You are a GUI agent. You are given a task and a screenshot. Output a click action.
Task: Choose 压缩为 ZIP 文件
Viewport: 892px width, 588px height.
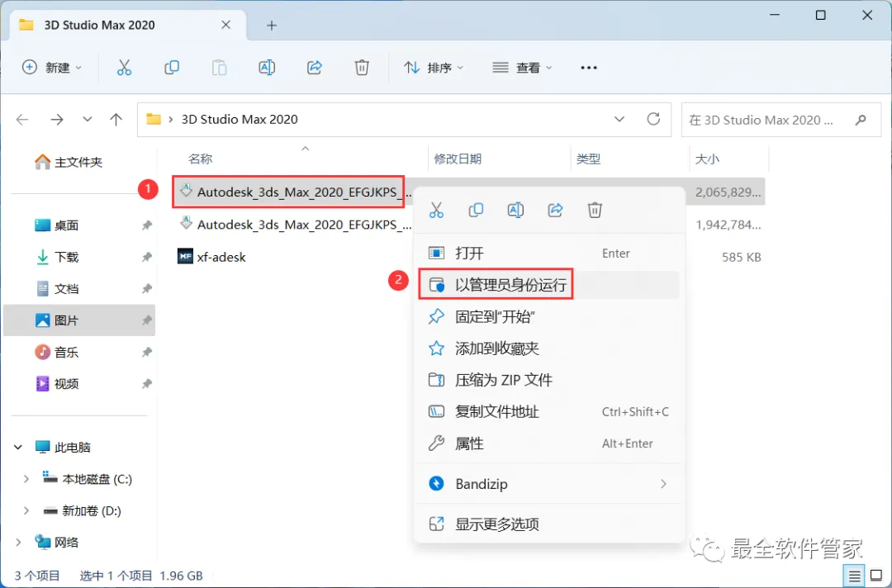point(548,380)
